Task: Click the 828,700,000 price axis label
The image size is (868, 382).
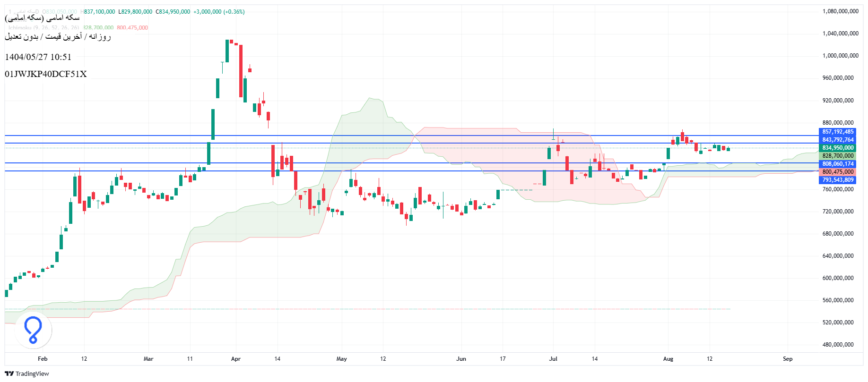Action: [837, 156]
